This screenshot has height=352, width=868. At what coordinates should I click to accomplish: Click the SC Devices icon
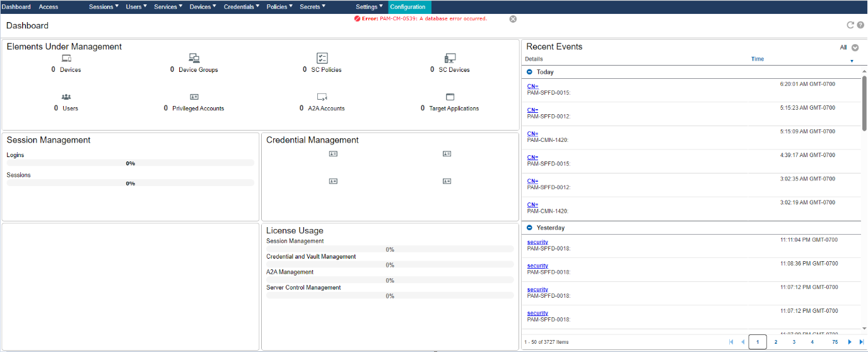450,59
